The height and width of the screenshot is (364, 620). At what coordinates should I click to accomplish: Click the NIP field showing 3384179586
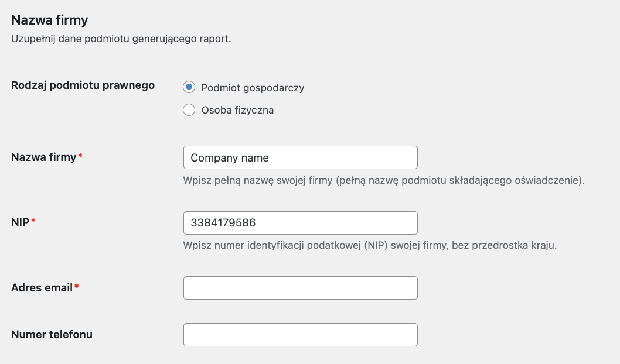(x=300, y=223)
